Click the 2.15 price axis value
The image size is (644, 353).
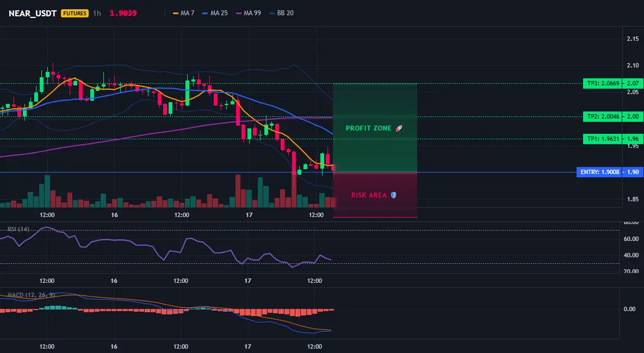point(633,39)
